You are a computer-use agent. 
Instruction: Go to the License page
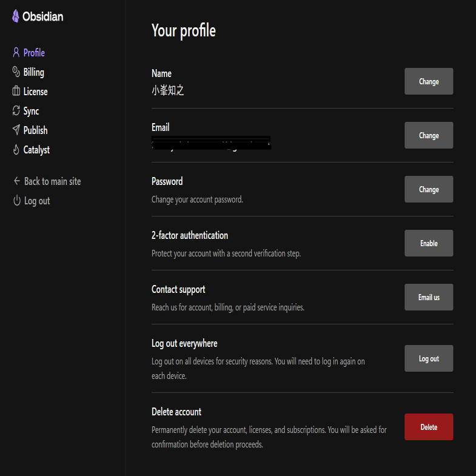(35, 92)
